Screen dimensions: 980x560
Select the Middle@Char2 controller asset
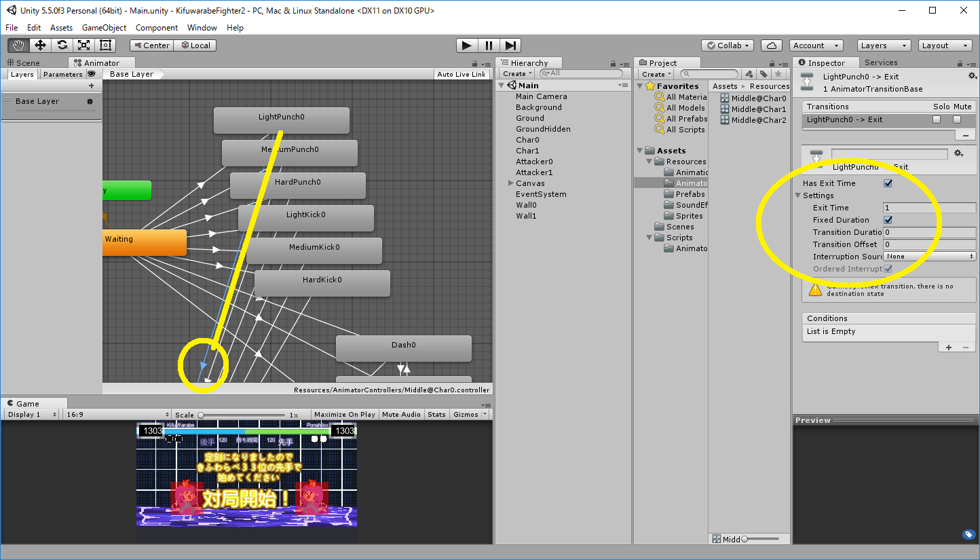click(x=753, y=120)
